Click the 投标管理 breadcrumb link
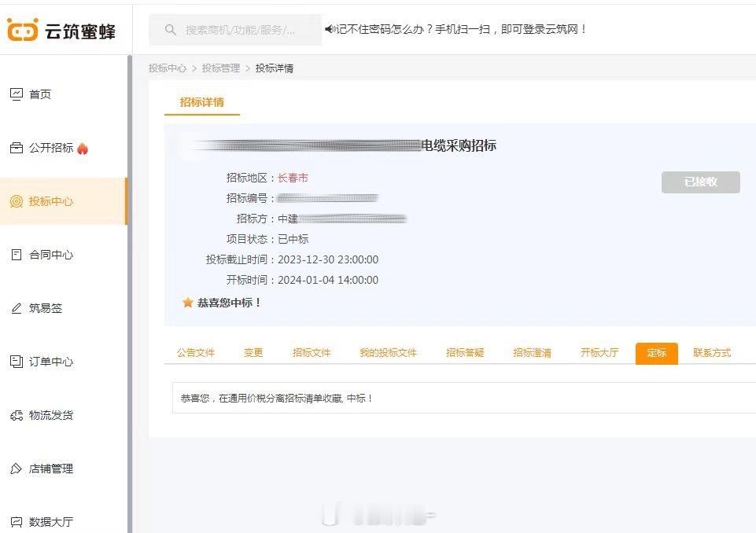Viewport: 756px width, 533px height. pyautogui.click(x=221, y=68)
